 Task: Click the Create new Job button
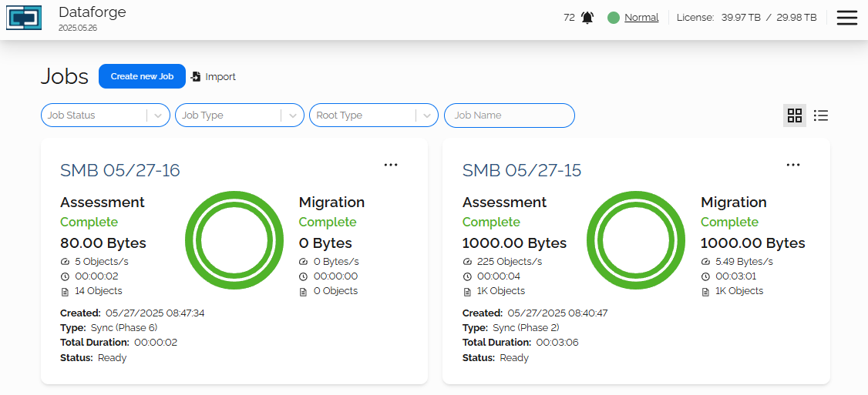(x=142, y=76)
